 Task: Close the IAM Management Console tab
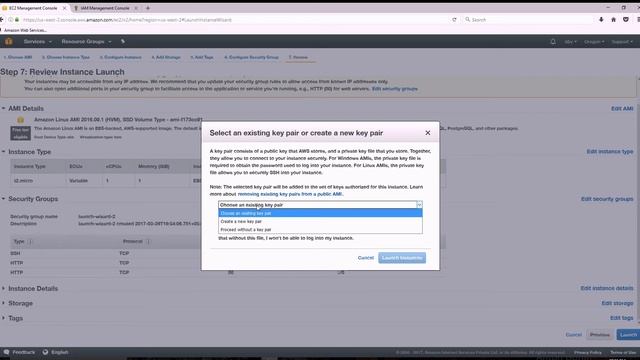[136, 8]
